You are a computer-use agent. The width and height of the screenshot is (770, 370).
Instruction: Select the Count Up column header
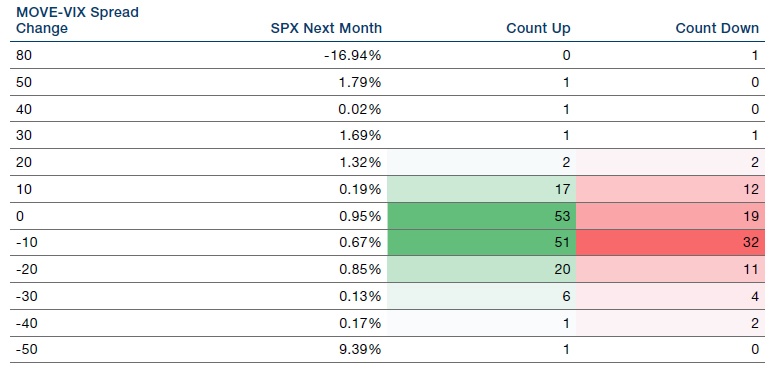click(538, 28)
